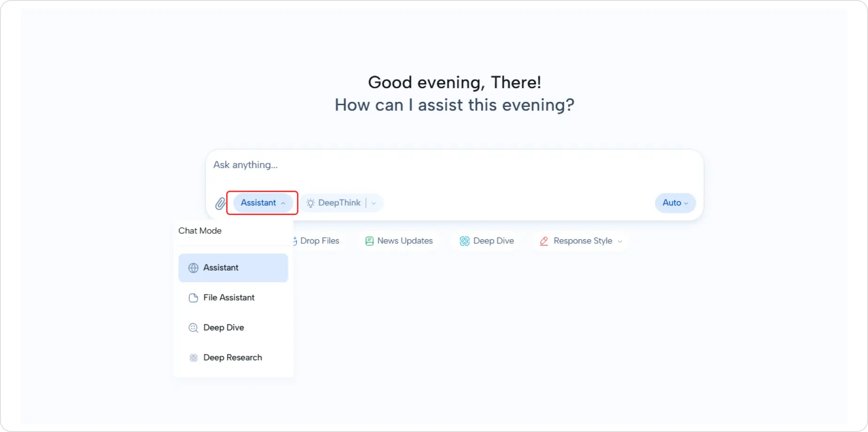Select the red pencil Response Style icon

pos(543,240)
